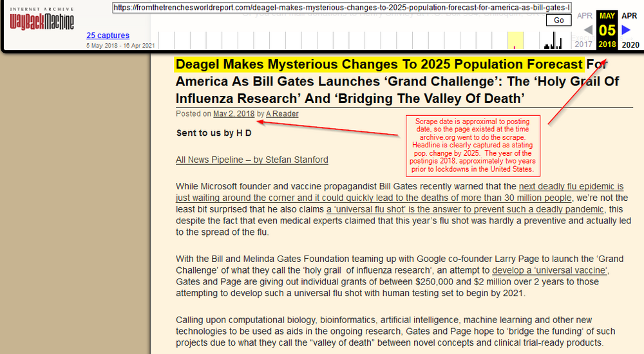The image size is (644, 354).
Task: Select the 2017 year in timeline
Action: [x=583, y=44]
